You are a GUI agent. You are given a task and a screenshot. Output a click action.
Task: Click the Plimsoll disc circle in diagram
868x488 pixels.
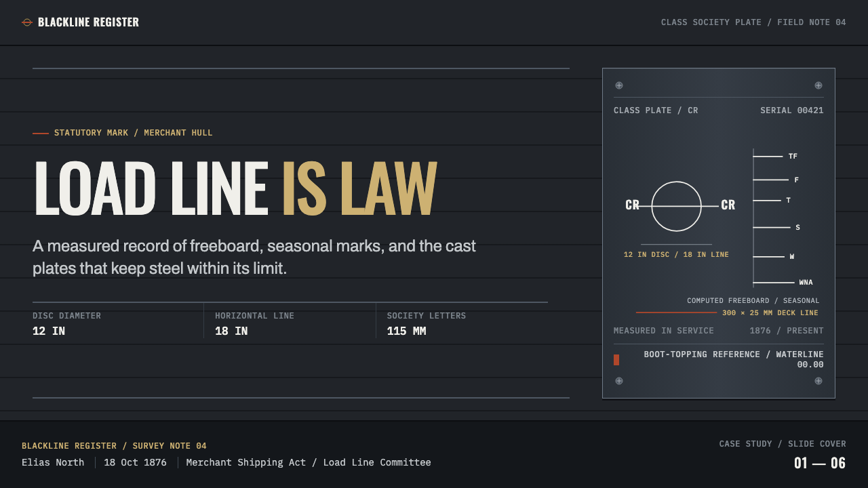pos(676,206)
